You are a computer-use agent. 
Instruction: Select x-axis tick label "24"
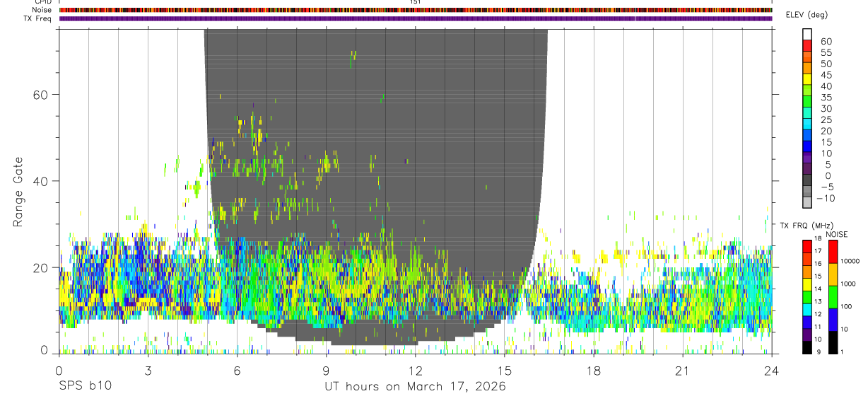(x=772, y=371)
